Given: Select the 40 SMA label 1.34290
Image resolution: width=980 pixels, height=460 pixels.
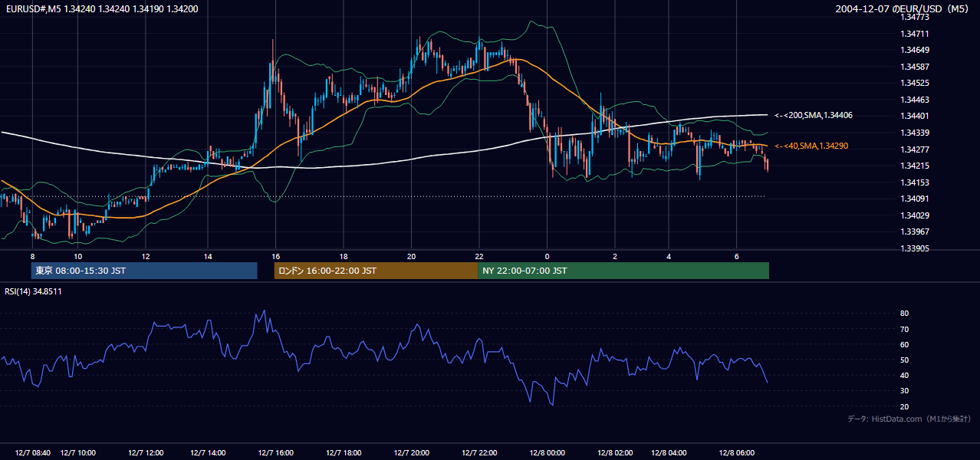Looking at the screenshot, I should pos(811,146).
